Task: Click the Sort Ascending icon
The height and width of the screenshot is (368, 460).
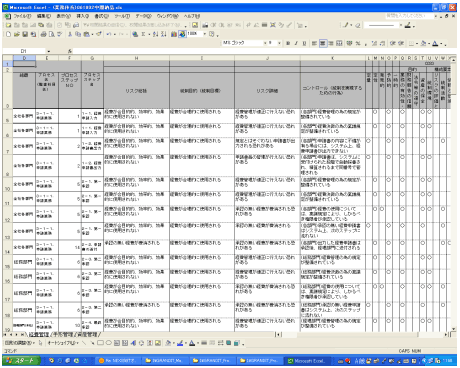Action: tap(156, 34)
